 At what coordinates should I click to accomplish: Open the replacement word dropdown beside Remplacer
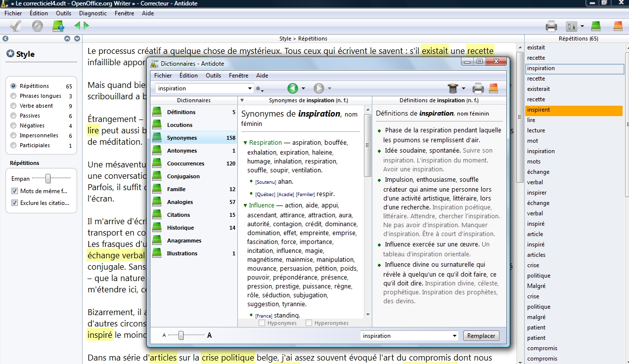pos(455,336)
